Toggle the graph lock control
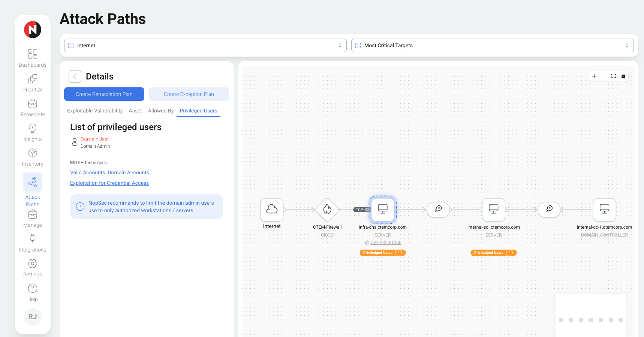This screenshot has width=644, height=337. pos(623,76)
